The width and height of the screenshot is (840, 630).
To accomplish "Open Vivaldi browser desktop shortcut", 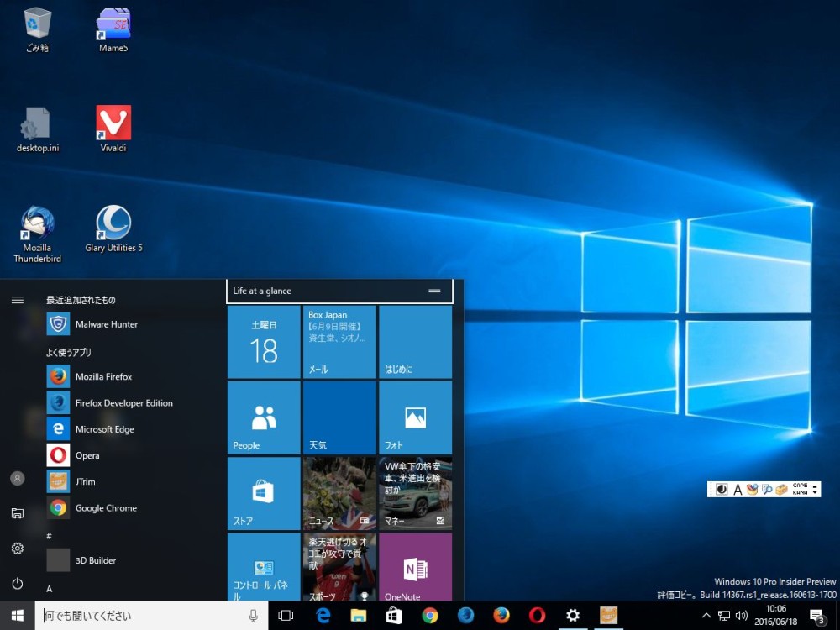I will coord(113,123).
